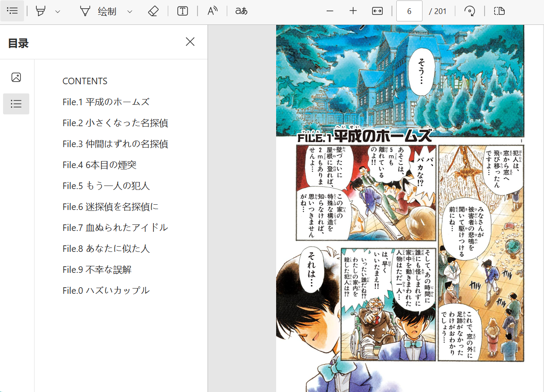Show page thumbnails view in sidebar
The image size is (544, 392).
tap(16, 77)
